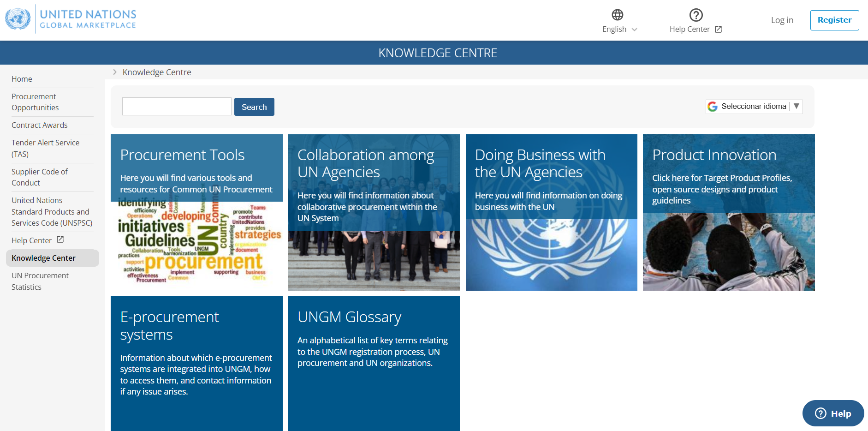
Task: Click the breadcrumb chevron icon
Action: [115, 72]
